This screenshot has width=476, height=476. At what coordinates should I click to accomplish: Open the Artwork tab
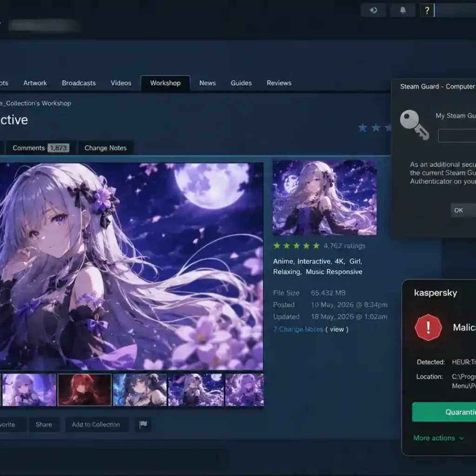tap(35, 83)
